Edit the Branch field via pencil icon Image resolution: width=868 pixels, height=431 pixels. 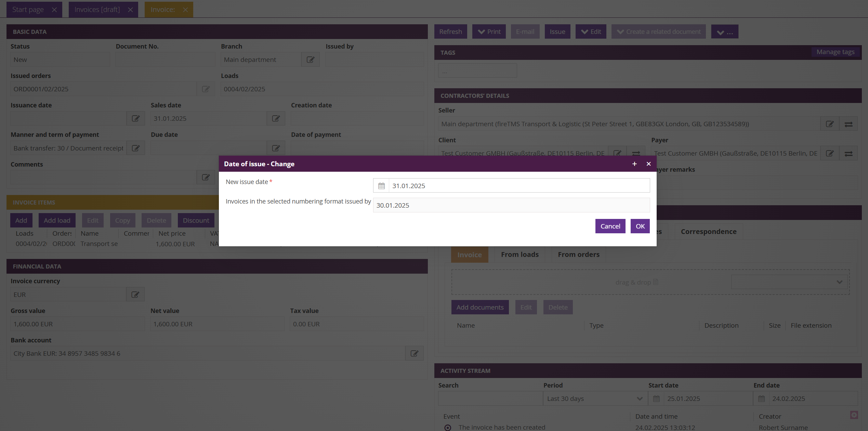tap(310, 60)
